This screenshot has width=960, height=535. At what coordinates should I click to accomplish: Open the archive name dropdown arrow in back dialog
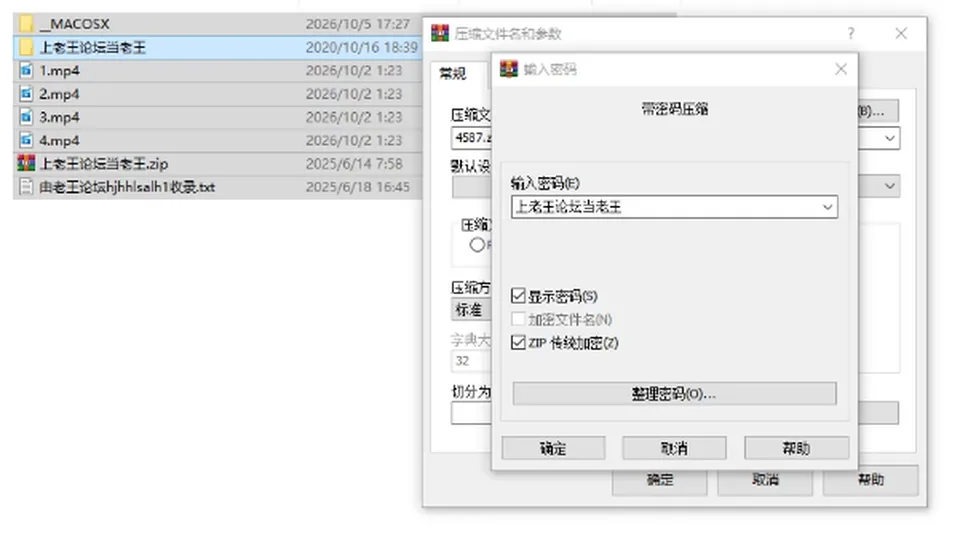click(890, 138)
